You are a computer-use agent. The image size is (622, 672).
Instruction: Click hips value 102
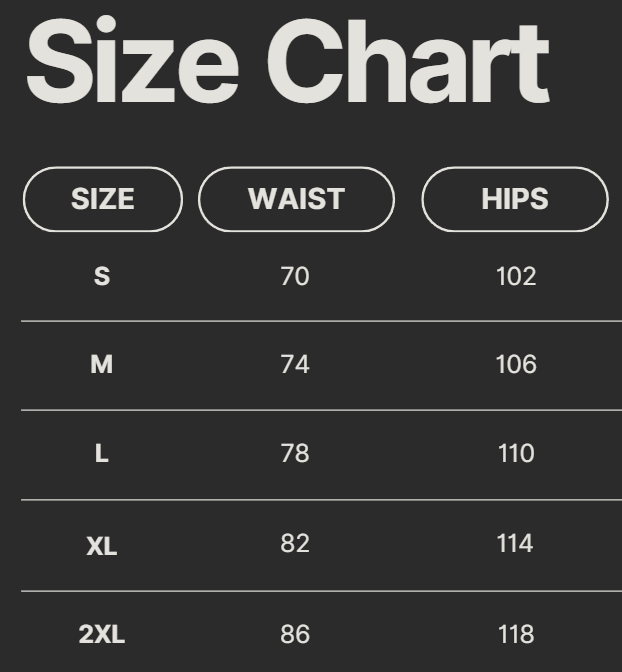(516, 276)
